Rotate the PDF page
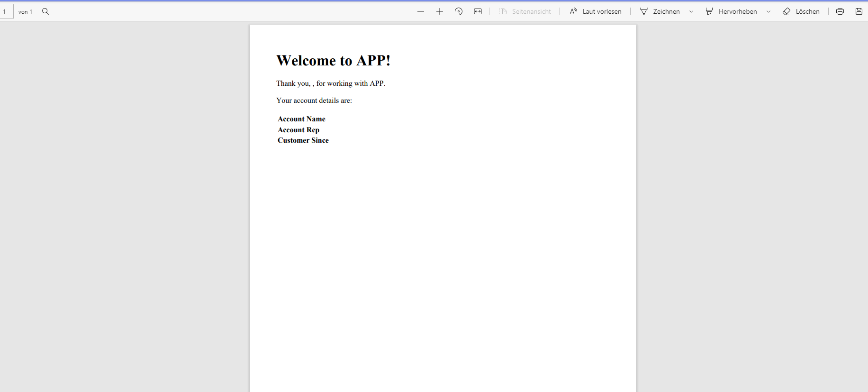This screenshot has width=868, height=392. click(x=459, y=11)
